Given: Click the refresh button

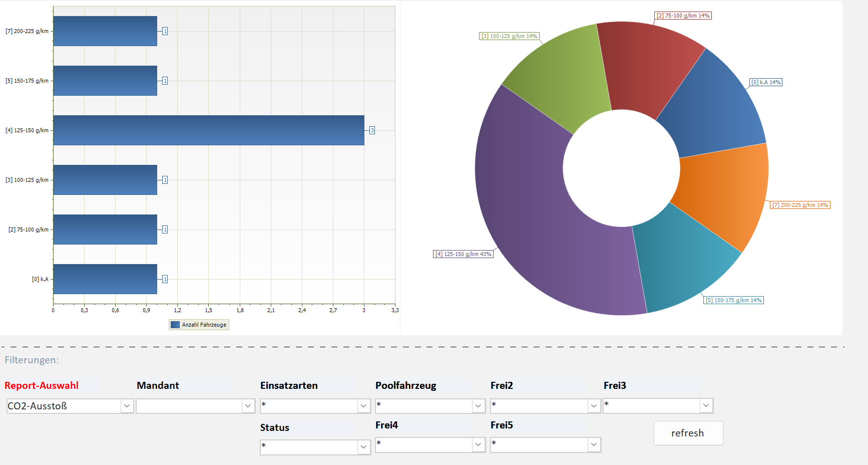Looking at the screenshot, I should tap(688, 433).
